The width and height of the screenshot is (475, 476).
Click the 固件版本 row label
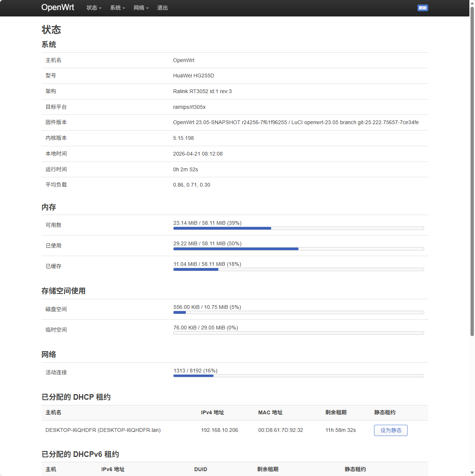click(x=56, y=122)
